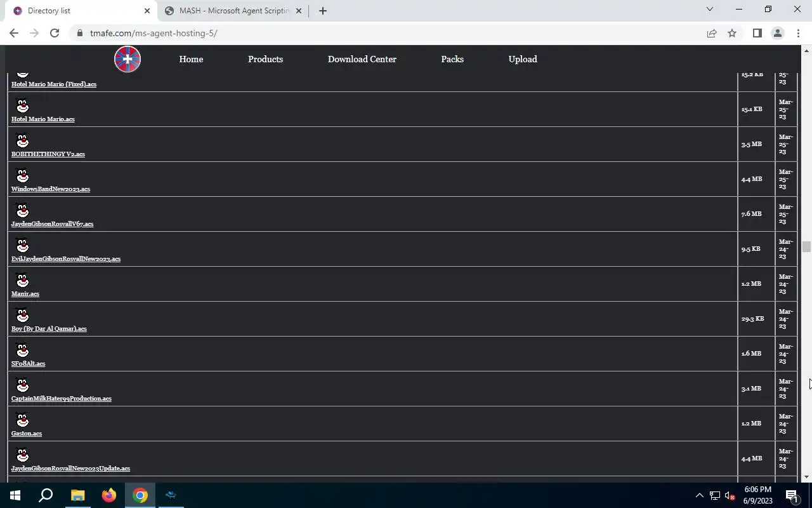Click the page scrollbar thumb

(806, 246)
